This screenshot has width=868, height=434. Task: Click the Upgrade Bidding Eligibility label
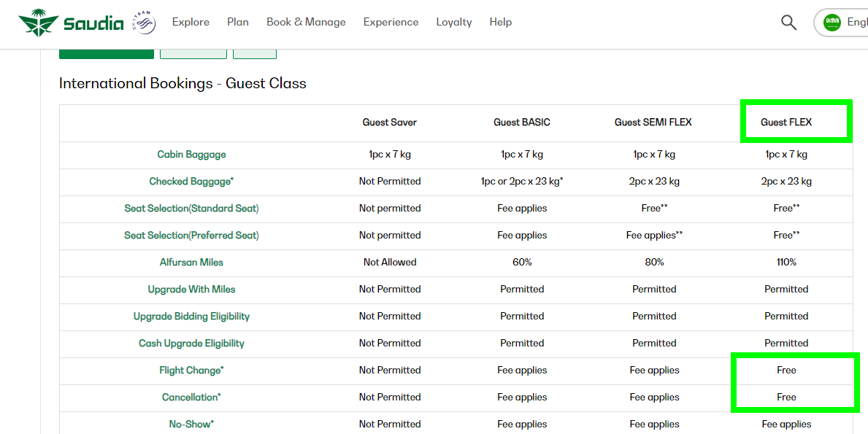191,317
